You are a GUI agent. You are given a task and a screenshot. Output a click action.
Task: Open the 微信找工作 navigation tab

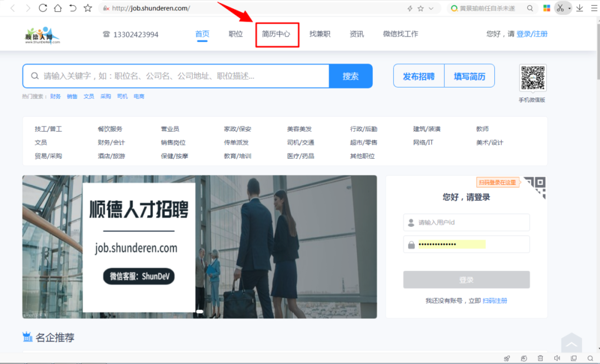[x=401, y=34]
